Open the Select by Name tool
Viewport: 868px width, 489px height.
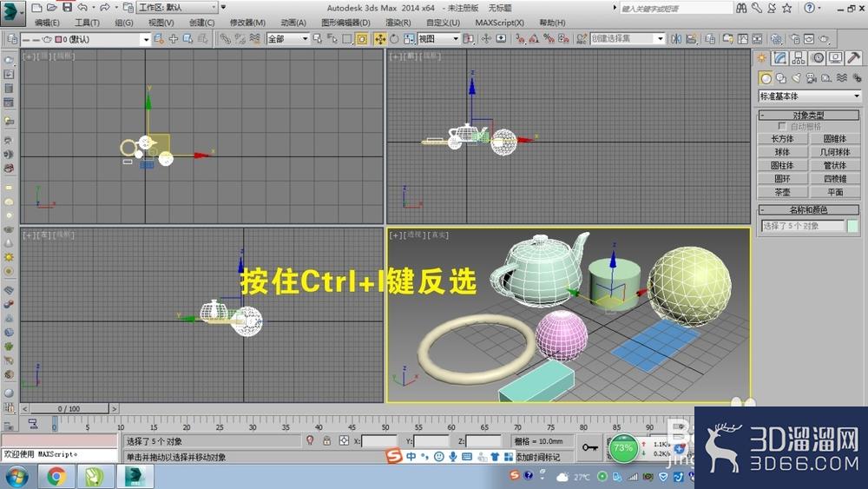(x=332, y=39)
